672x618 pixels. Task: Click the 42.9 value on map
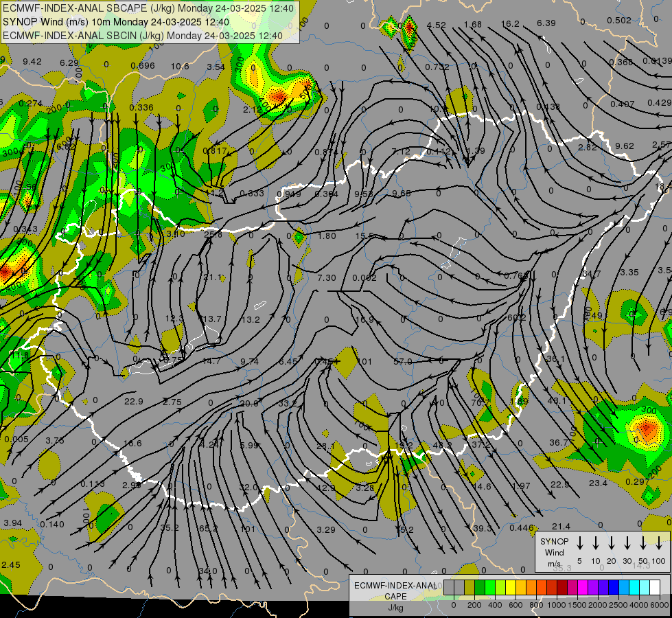[x=326, y=488]
